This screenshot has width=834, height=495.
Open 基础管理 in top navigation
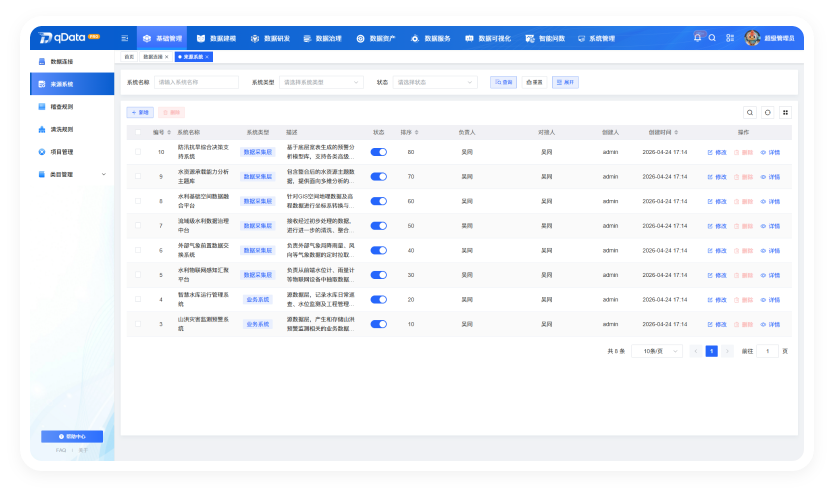pos(162,38)
